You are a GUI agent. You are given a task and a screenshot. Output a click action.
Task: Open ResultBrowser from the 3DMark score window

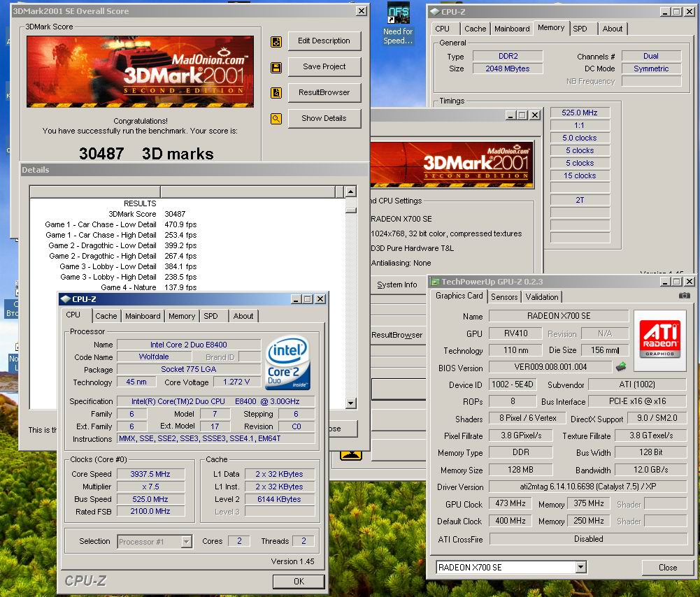tap(324, 93)
